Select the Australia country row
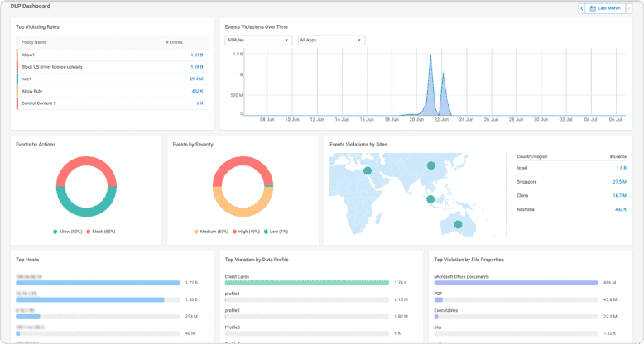Viewport: 644px width, 344px height. coord(572,210)
